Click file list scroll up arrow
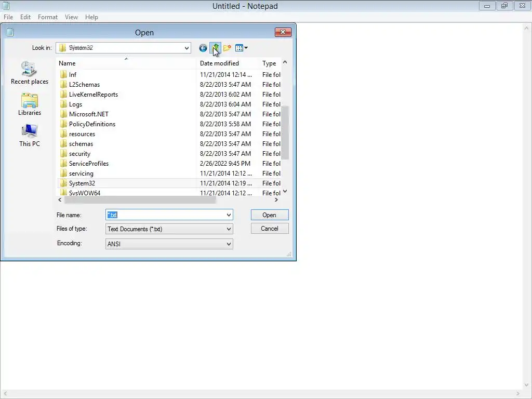532x399 pixels. click(x=285, y=62)
